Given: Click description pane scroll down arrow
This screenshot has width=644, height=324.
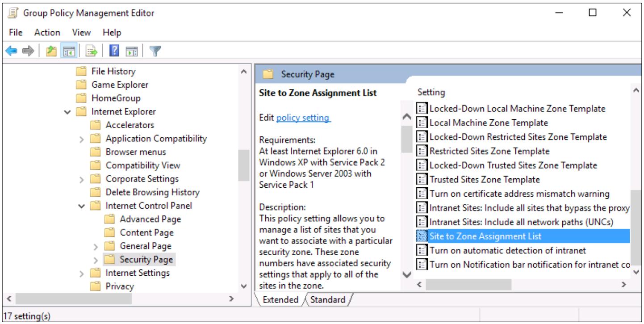Looking at the screenshot, I should pyautogui.click(x=406, y=274).
